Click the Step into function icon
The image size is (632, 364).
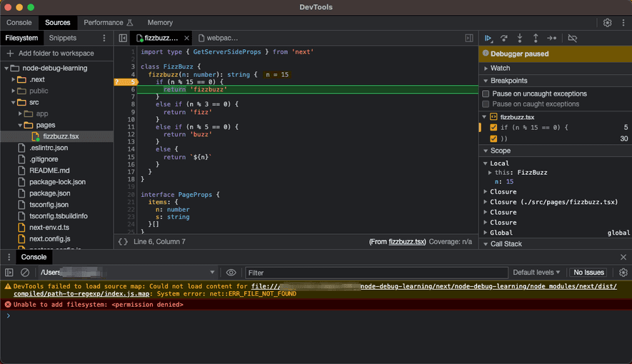coord(520,38)
